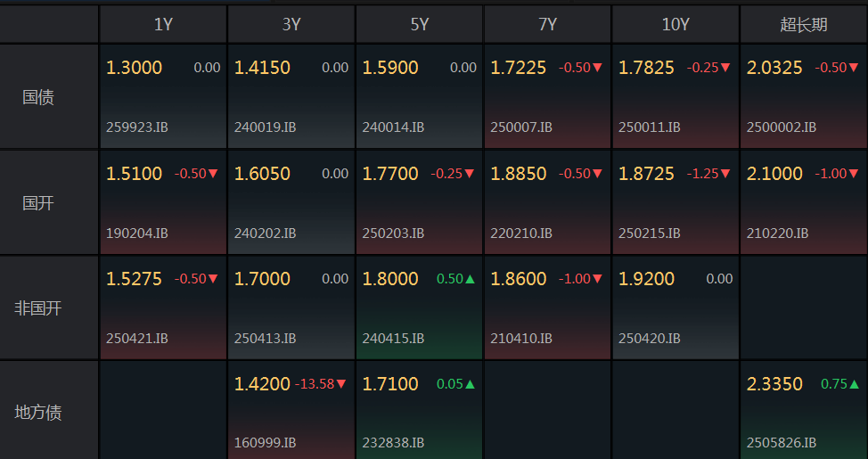Open bond code 259923.IB
The image size is (868, 459).
136,127
